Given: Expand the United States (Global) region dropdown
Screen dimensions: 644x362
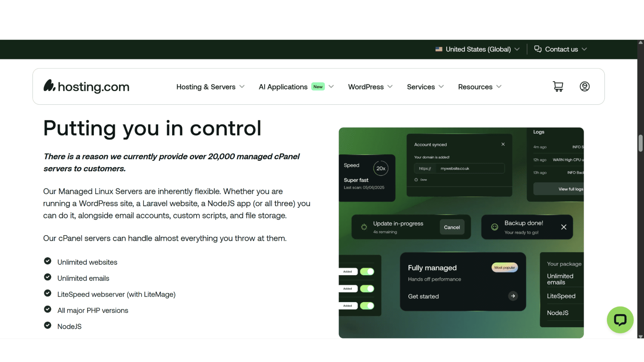Looking at the screenshot, I should (478, 49).
